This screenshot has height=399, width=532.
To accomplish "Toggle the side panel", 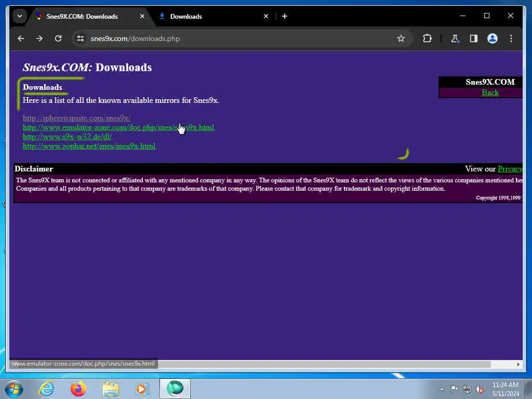I will click(474, 38).
